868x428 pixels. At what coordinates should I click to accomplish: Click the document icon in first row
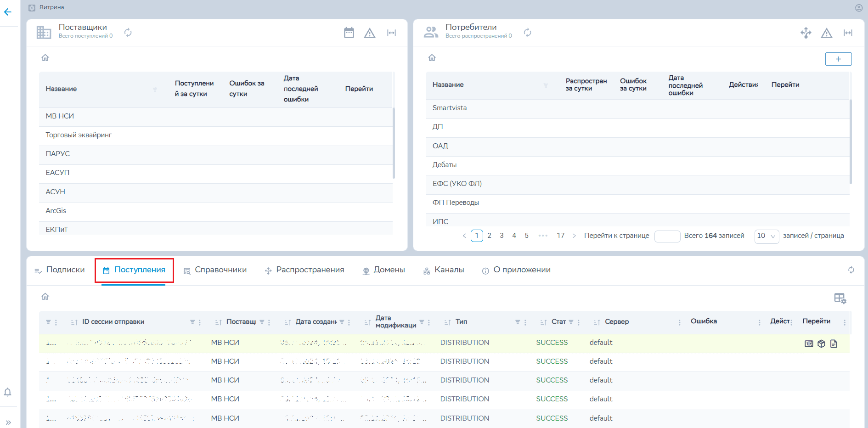834,344
